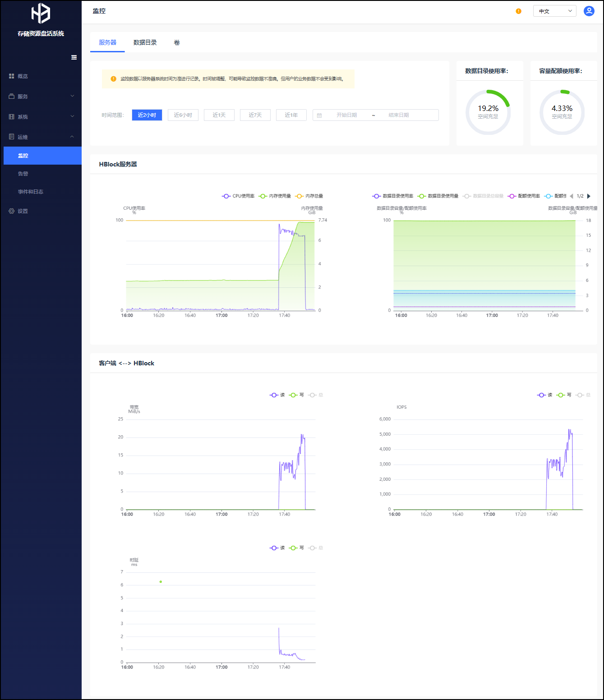
Task: Toggle the 数据目录使用量 legend series
Action: click(438, 196)
